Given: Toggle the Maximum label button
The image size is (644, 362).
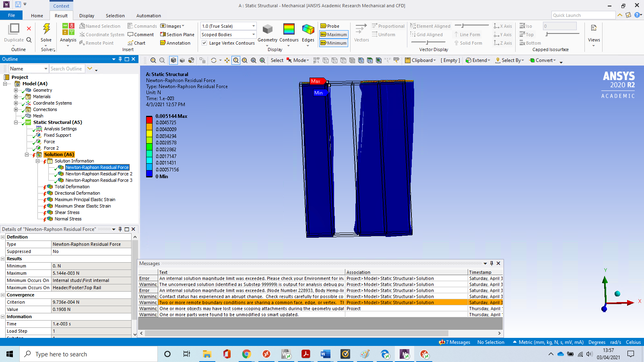Looking at the screenshot, I should pyautogui.click(x=333, y=35).
